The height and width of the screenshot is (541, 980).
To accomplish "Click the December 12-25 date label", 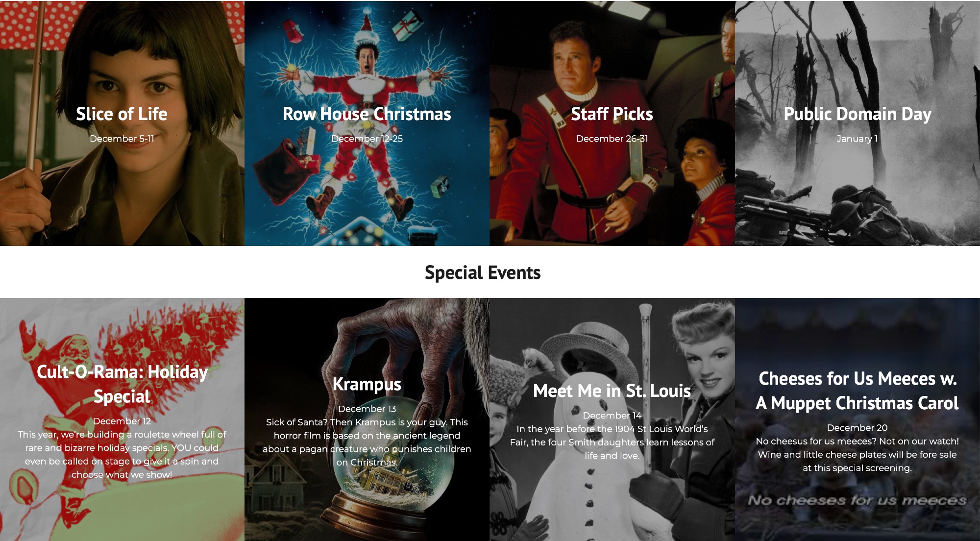I will 367,139.
